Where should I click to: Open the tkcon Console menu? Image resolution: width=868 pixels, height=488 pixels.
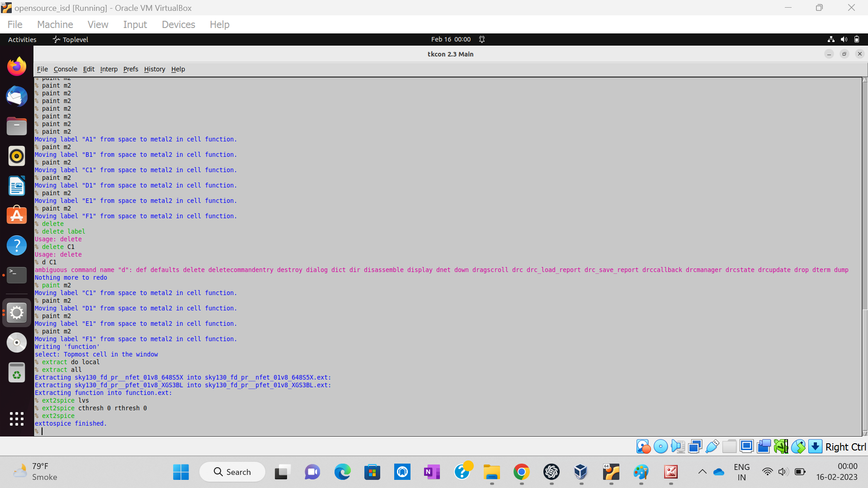click(x=65, y=69)
